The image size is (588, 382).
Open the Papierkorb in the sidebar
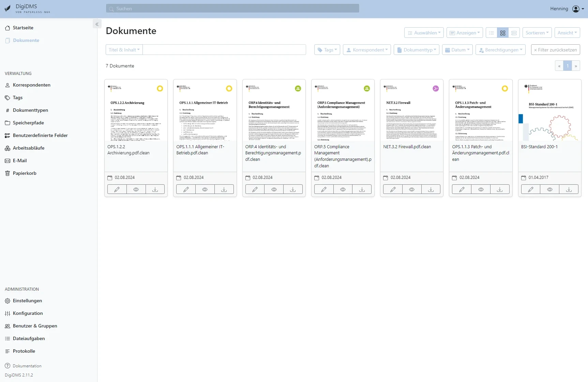(24, 173)
